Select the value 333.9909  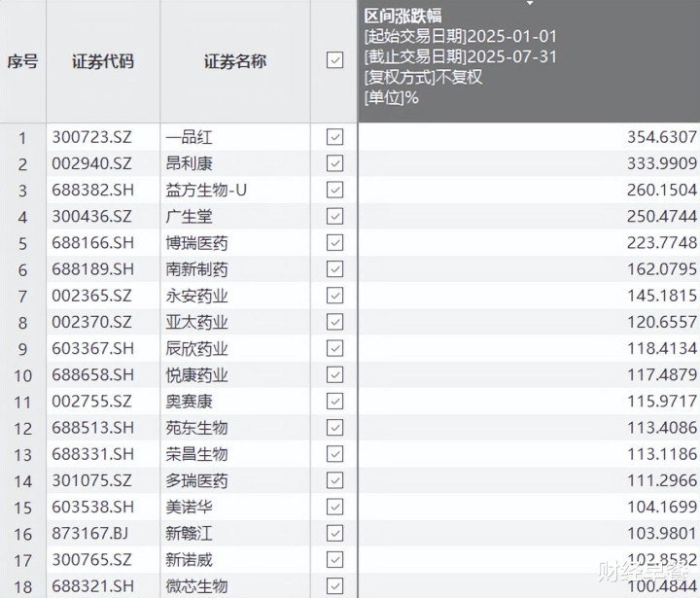click(x=662, y=163)
